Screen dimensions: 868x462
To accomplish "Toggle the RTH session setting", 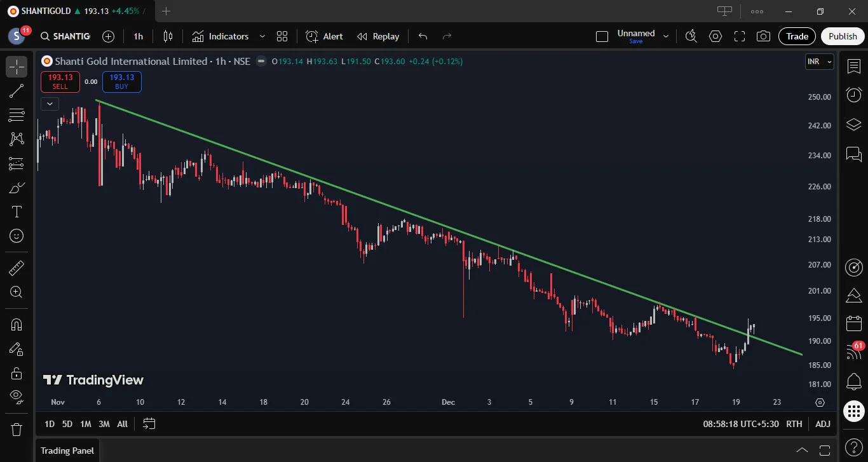I will point(794,424).
